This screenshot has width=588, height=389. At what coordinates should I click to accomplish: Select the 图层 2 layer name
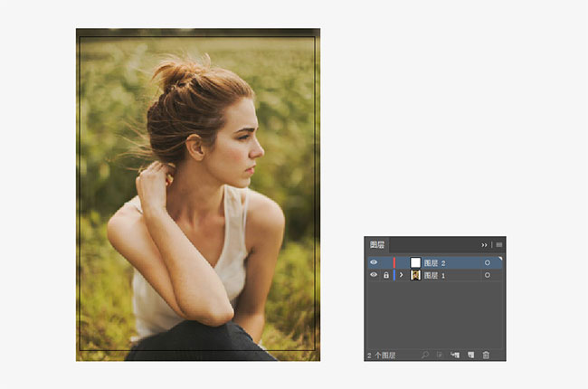(x=435, y=262)
